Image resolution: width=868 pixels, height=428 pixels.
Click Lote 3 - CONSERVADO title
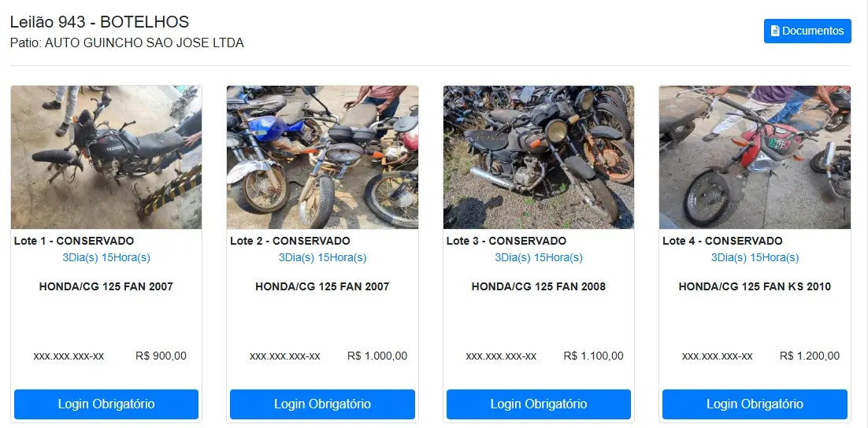point(506,241)
